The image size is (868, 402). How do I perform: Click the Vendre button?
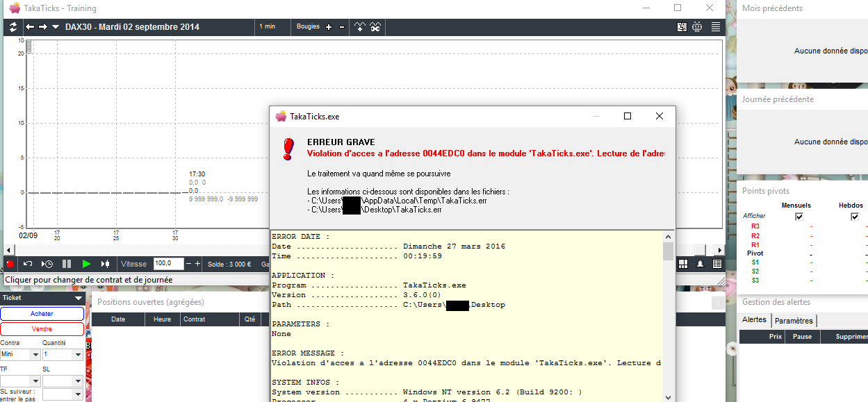42,329
